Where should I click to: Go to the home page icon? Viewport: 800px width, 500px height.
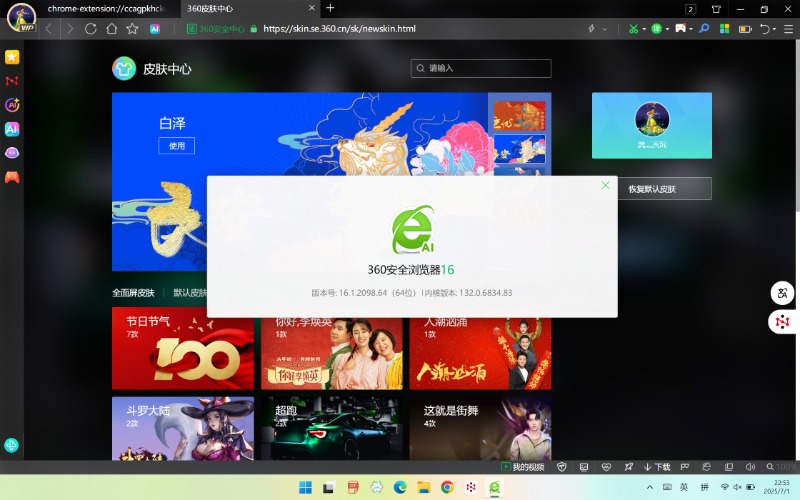[112, 29]
